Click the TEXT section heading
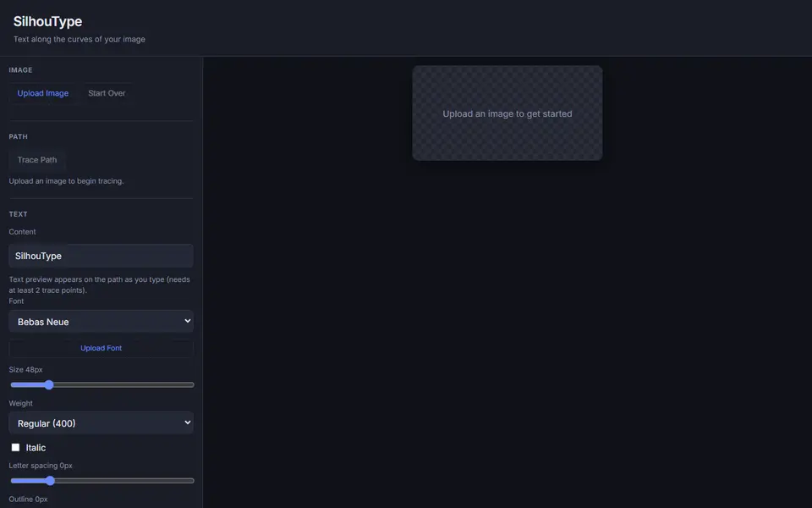 point(18,214)
